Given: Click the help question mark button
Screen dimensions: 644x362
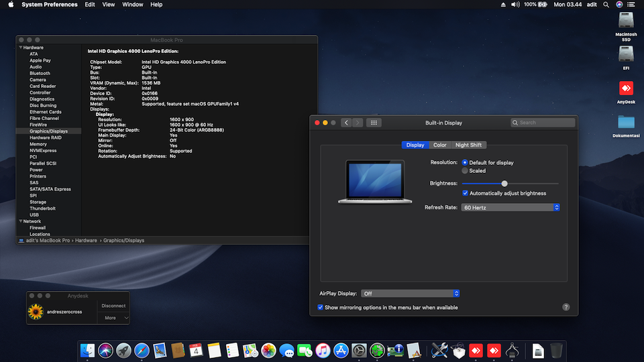Looking at the screenshot, I should coord(566,307).
